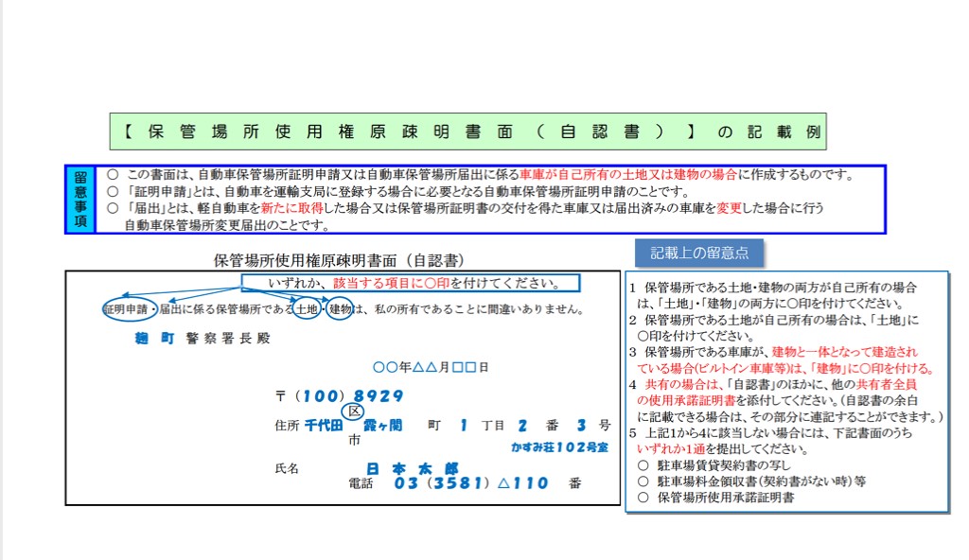The width and height of the screenshot is (969, 560).
Task: Click the blue 留意事項 side label
Action: click(80, 200)
